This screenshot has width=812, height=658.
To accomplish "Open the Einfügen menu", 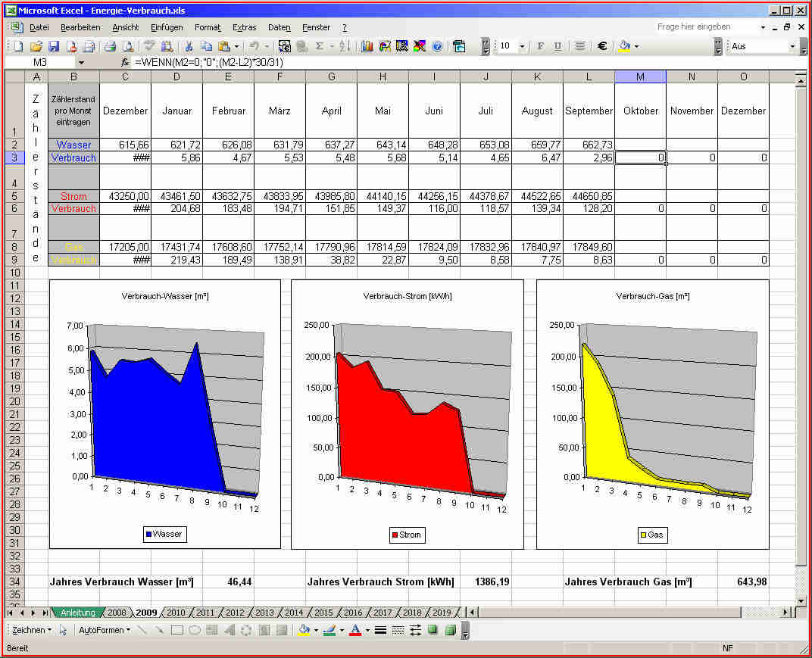I will pos(167,27).
